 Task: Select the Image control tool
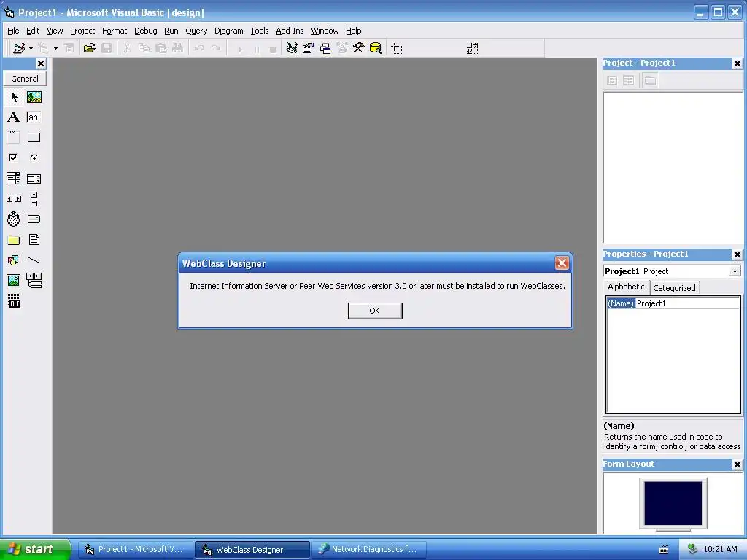[14, 281]
